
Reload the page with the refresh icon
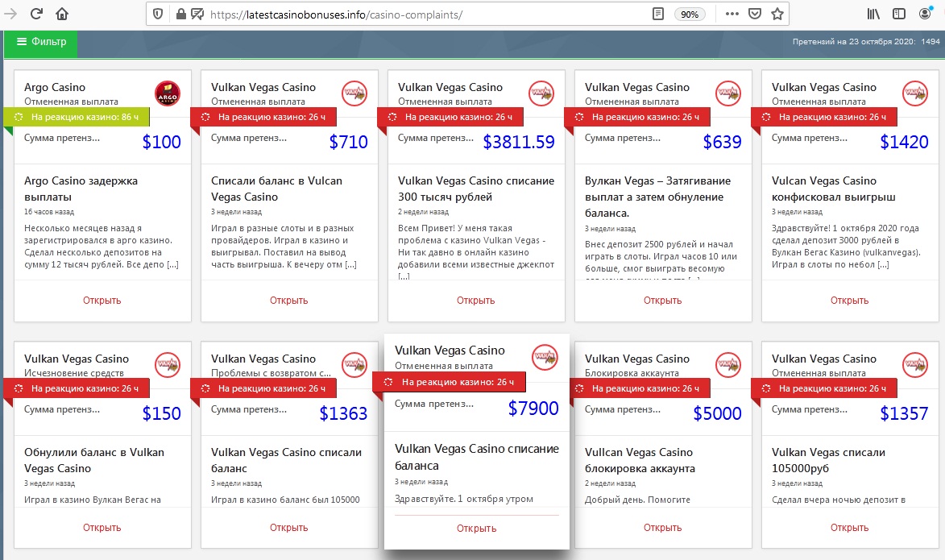(36, 14)
